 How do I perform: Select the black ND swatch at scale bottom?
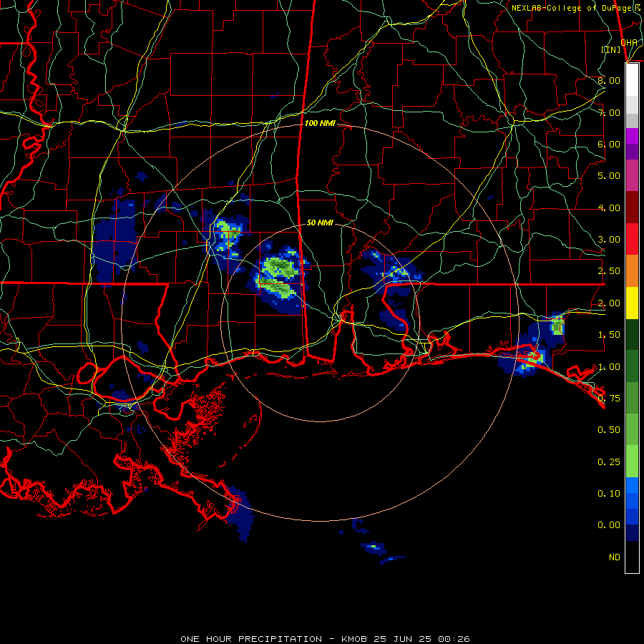632,557
